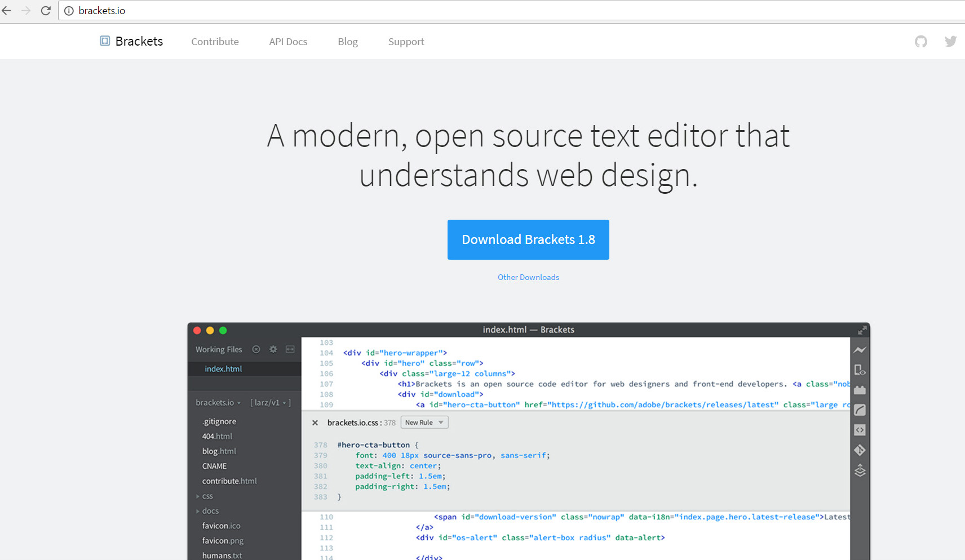Screen dimensions: 965x560
Task: Click the Working Files close-all icon
Action: pos(256,349)
